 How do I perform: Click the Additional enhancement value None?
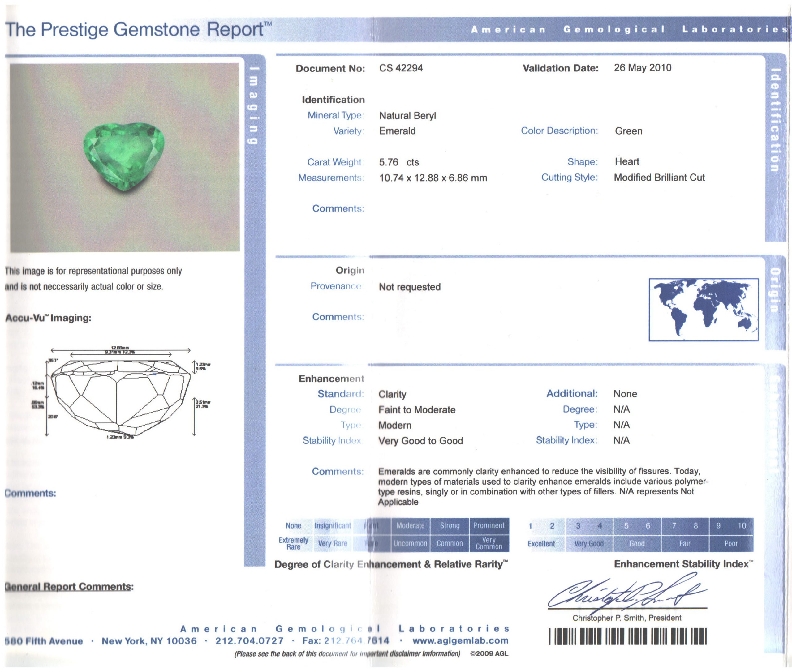click(x=625, y=394)
